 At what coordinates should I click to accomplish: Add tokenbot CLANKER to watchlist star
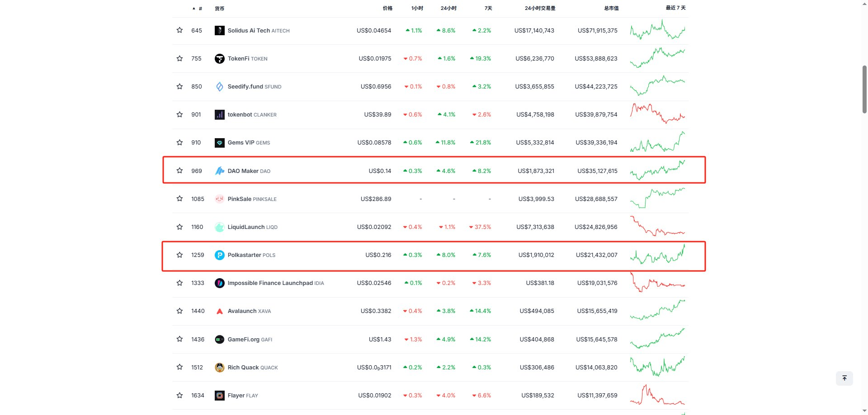179,115
